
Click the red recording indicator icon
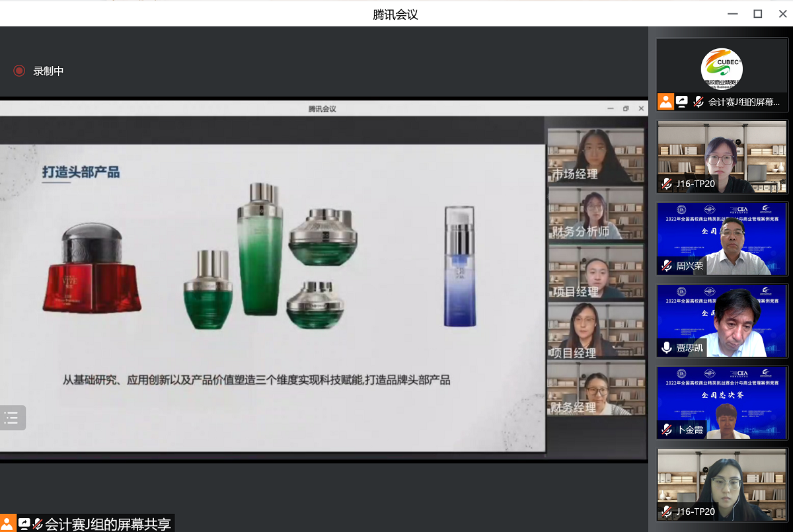[19, 71]
